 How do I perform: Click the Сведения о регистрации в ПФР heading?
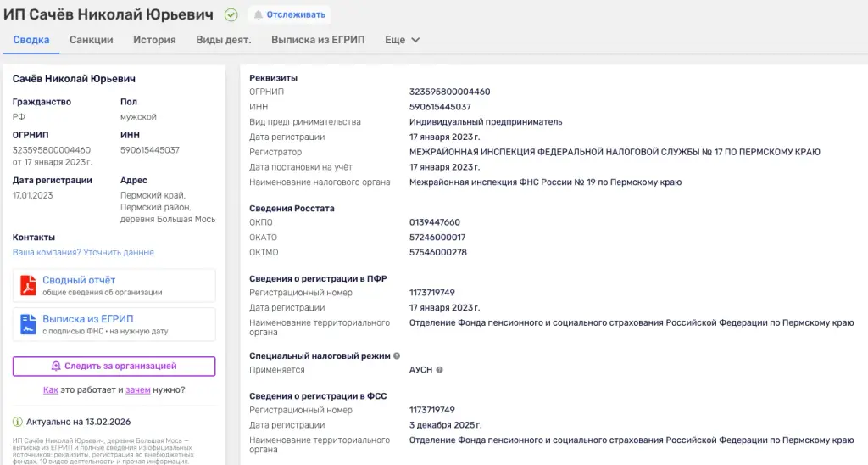point(319,279)
